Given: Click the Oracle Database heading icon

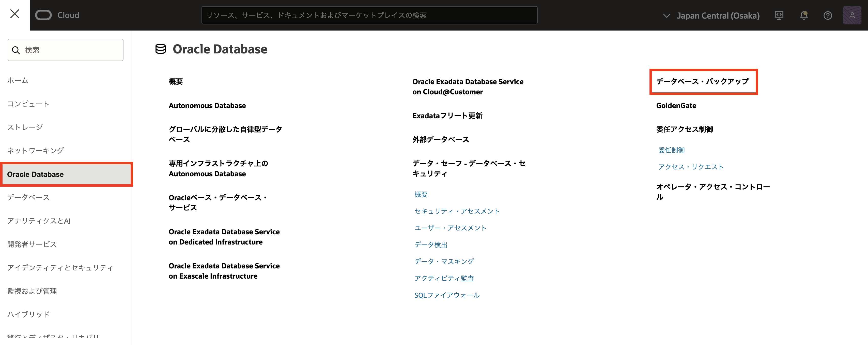Looking at the screenshot, I should pyautogui.click(x=160, y=49).
